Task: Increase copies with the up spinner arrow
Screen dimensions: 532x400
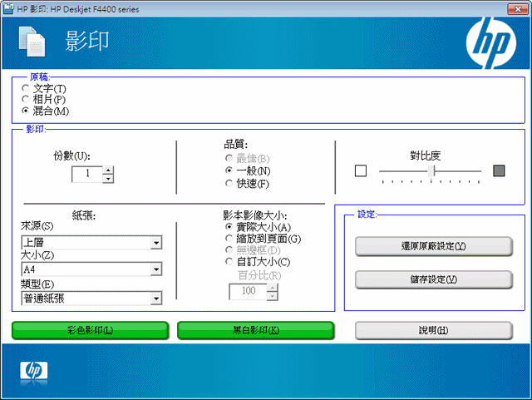Action: 108,170
